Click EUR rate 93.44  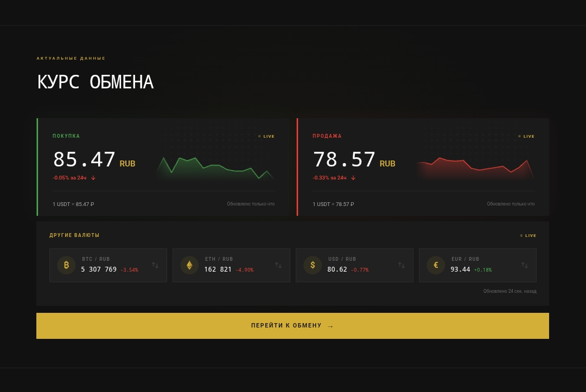coord(461,269)
